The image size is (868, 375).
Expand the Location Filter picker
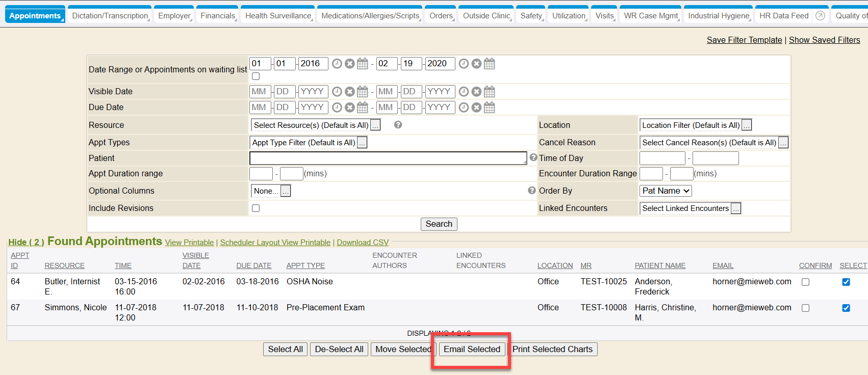pyautogui.click(x=747, y=125)
